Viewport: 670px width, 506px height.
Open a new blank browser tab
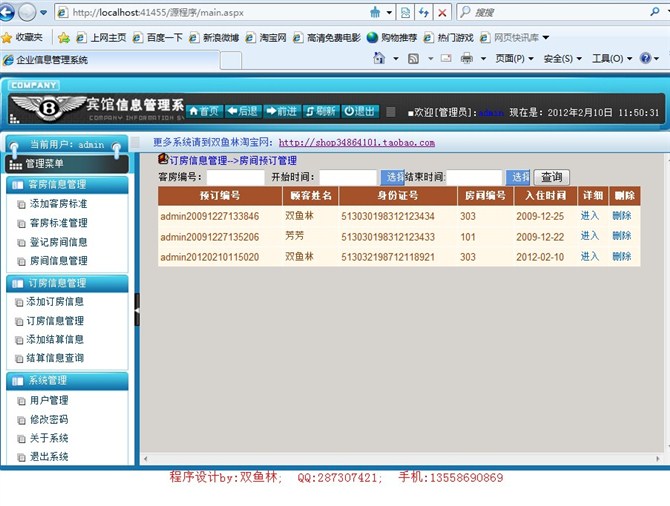[x=231, y=60]
